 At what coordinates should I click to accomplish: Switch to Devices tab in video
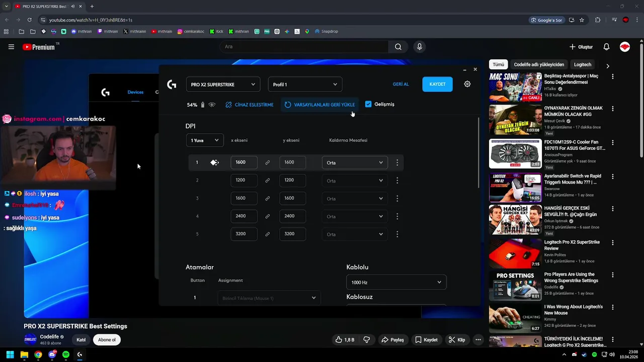[135, 92]
